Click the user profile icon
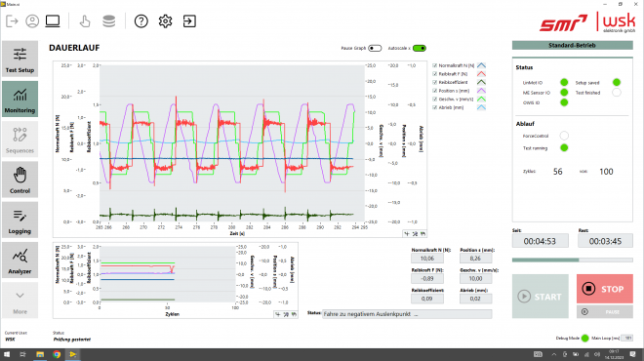The height and width of the screenshot is (361, 644). 32,20
